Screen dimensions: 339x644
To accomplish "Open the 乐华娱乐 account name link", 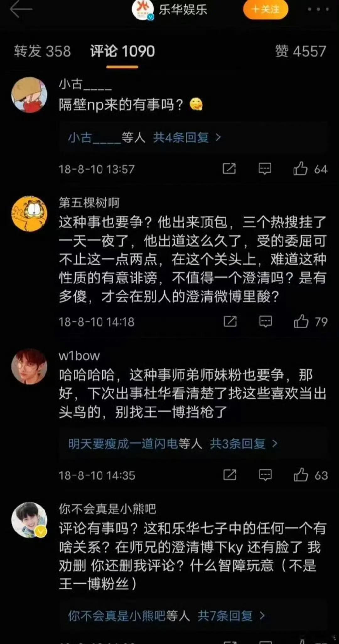I will pos(183,10).
